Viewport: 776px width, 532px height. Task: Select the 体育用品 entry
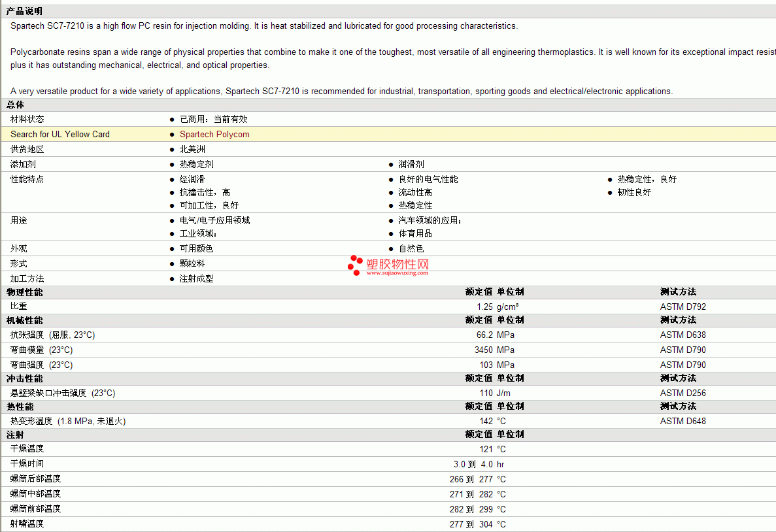coord(415,233)
